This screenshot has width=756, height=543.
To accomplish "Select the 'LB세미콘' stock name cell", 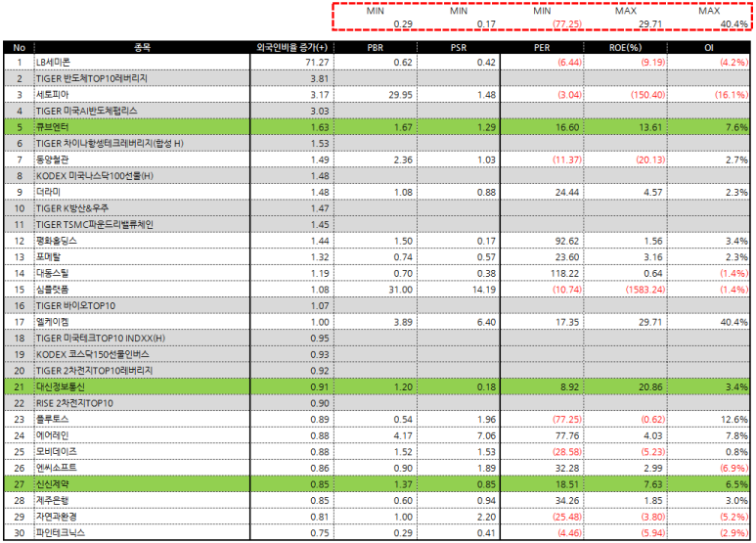I will pyautogui.click(x=54, y=63).
